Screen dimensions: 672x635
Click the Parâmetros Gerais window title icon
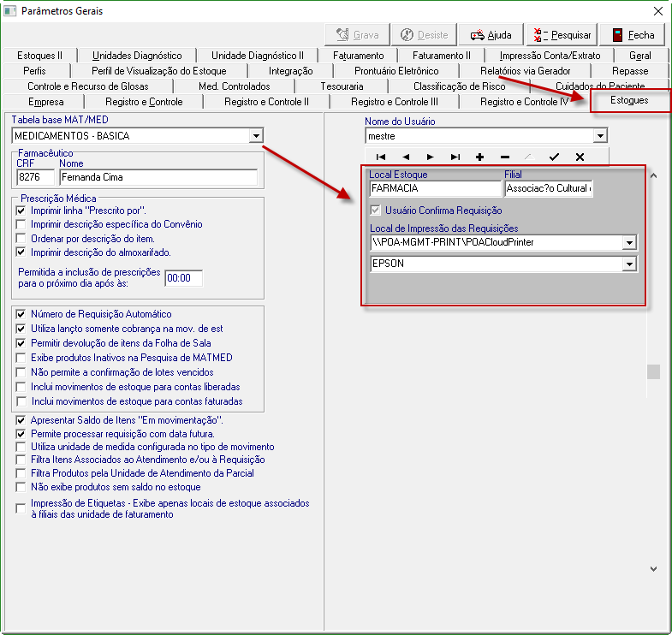(10, 11)
